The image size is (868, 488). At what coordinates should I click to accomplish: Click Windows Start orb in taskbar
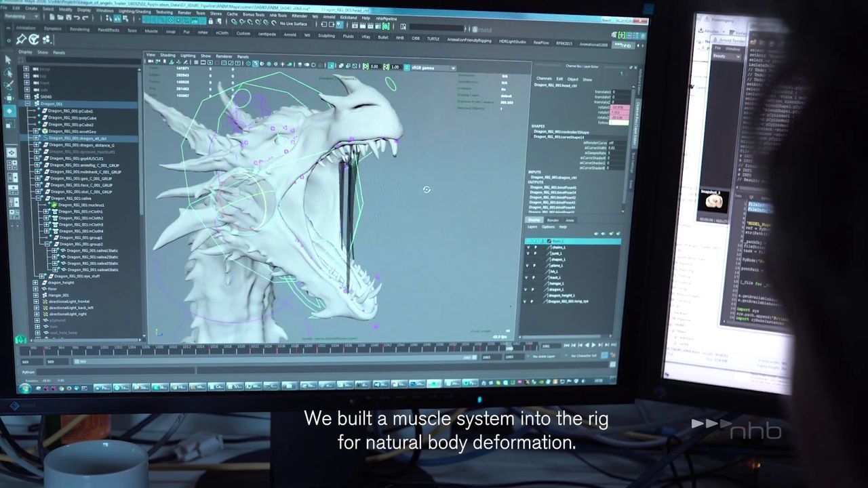point(26,388)
